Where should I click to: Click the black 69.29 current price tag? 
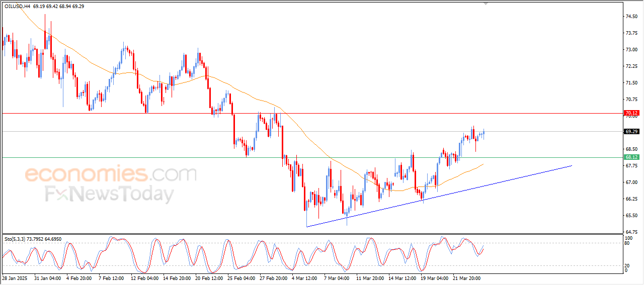click(x=632, y=132)
